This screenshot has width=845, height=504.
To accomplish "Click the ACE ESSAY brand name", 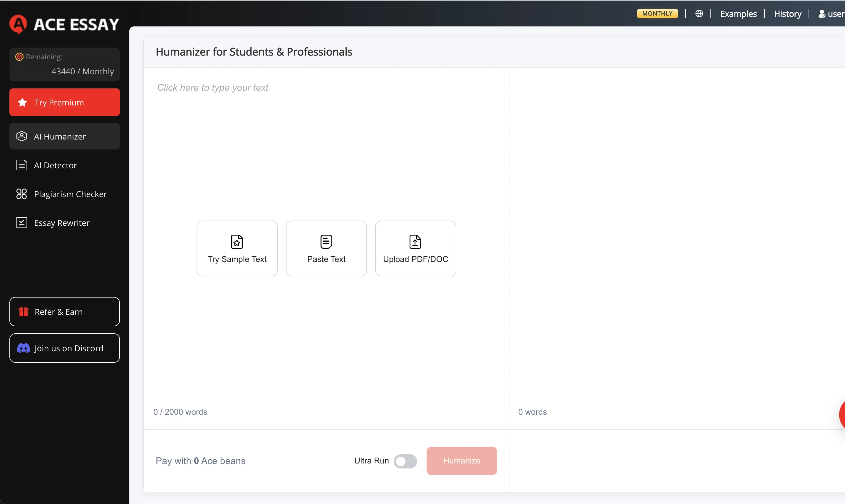I will click(x=76, y=24).
